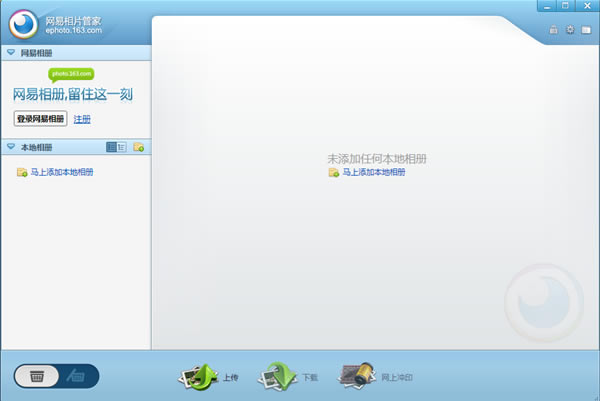The width and height of the screenshot is (600, 401).
Task: Click the 网上冲印 online print label
Action: click(x=397, y=378)
